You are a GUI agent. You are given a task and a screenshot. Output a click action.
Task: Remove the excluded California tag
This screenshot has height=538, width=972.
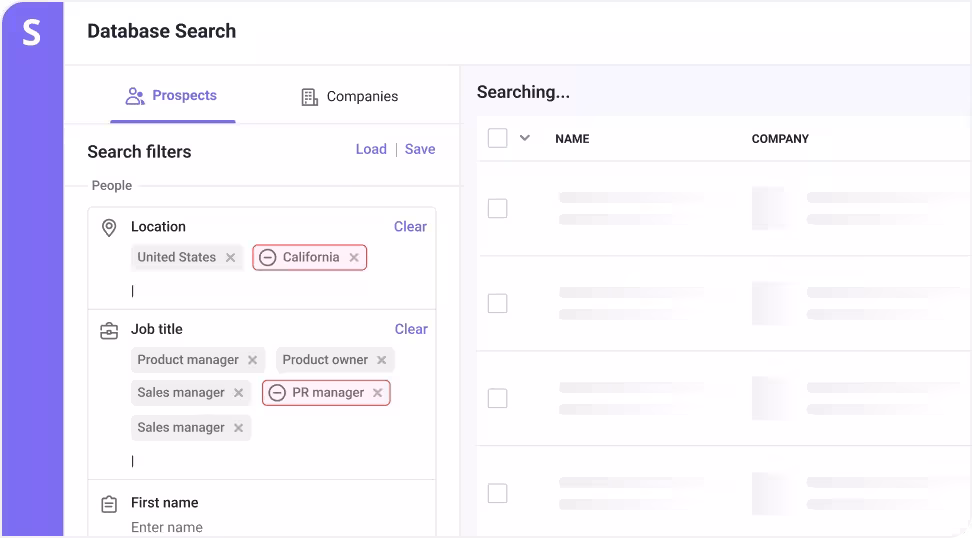353,258
